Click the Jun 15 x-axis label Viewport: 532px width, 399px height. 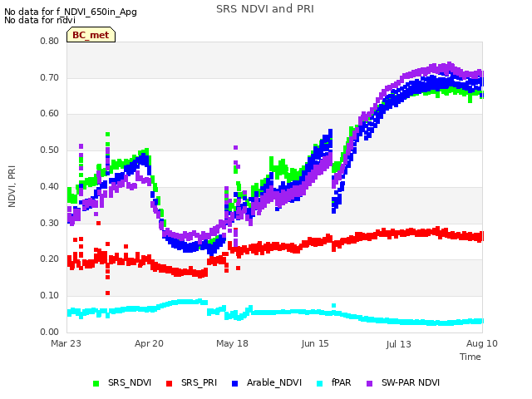click(x=315, y=343)
